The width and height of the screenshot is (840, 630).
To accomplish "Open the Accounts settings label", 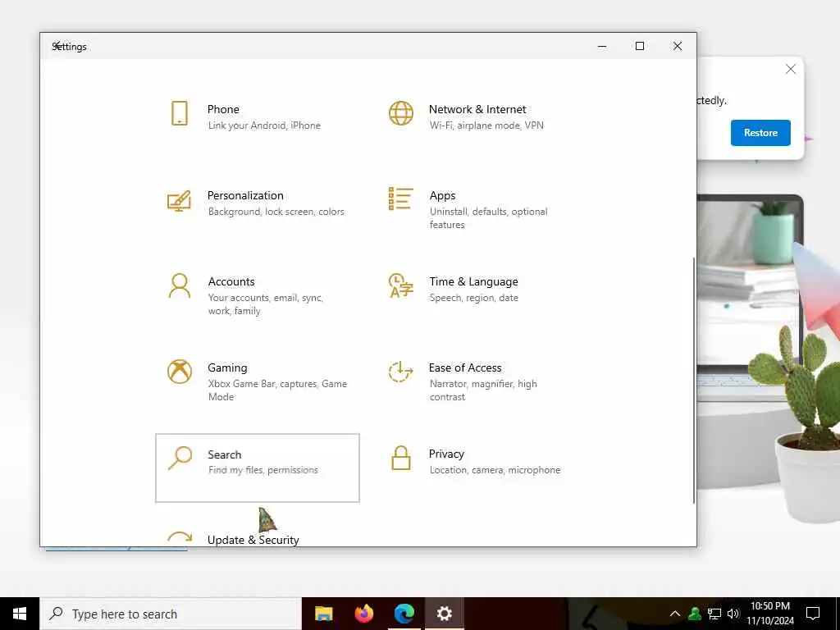I will click(x=231, y=282).
